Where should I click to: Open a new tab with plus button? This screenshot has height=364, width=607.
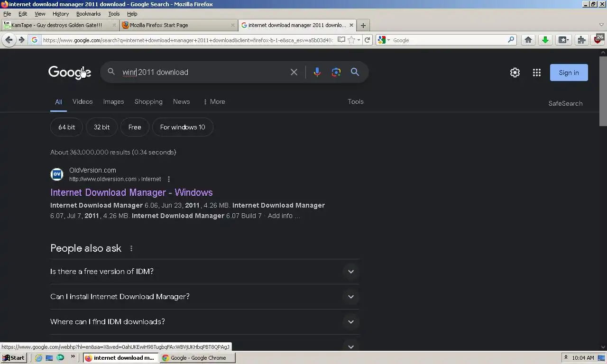coord(363,26)
